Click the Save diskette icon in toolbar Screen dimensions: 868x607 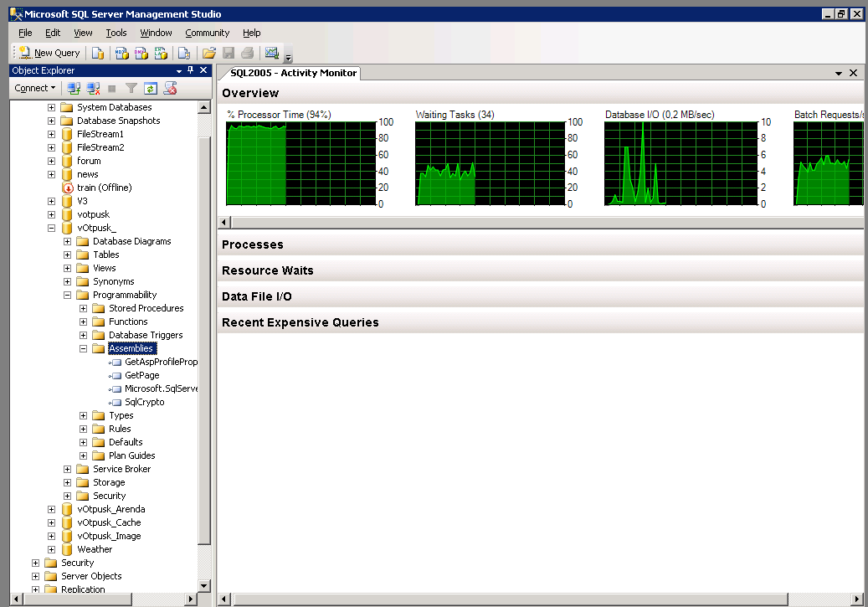(228, 54)
